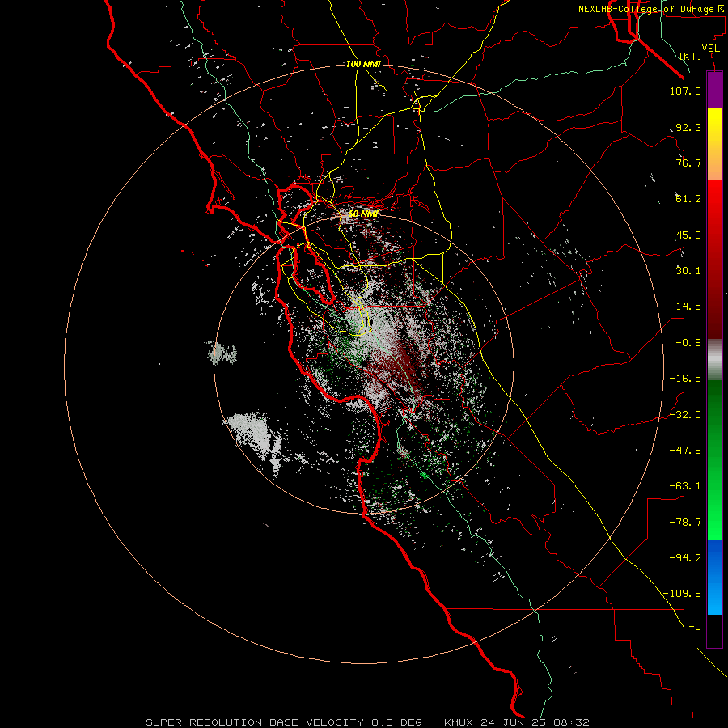Image resolution: width=728 pixels, height=728 pixels.
Task: Select the -78.7 velocity scale value
Action: (685, 523)
